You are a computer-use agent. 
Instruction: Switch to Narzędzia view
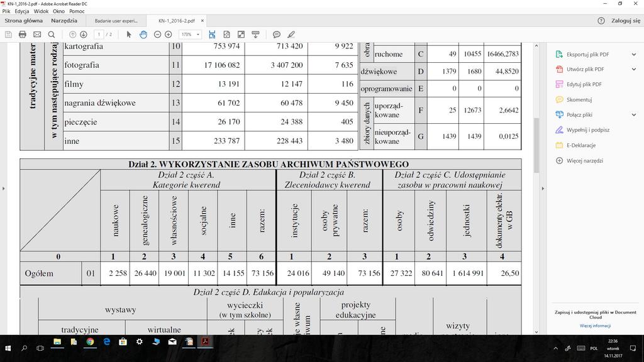[x=64, y=21]
